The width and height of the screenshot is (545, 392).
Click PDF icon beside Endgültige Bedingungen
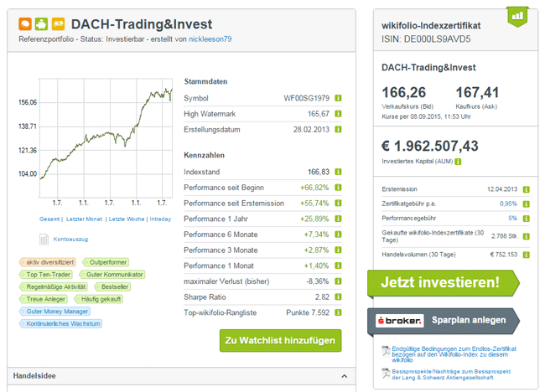[x=386, y=352]
